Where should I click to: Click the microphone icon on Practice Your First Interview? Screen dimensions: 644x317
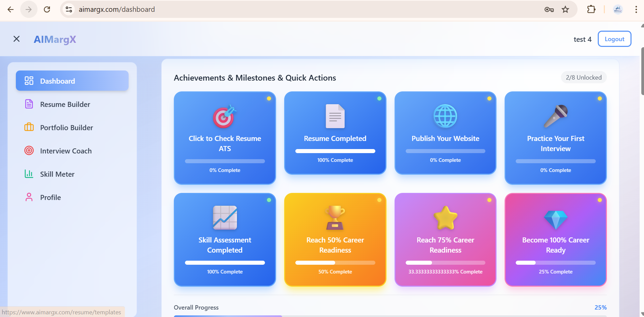[x=555, y=116]
